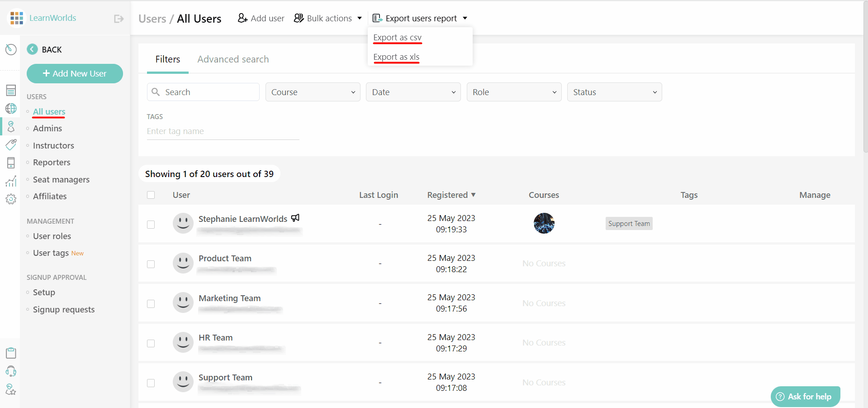This screenshot has height=408, width=868.
Task: Switch to the Advanced search tab
Action: [233, 59]
